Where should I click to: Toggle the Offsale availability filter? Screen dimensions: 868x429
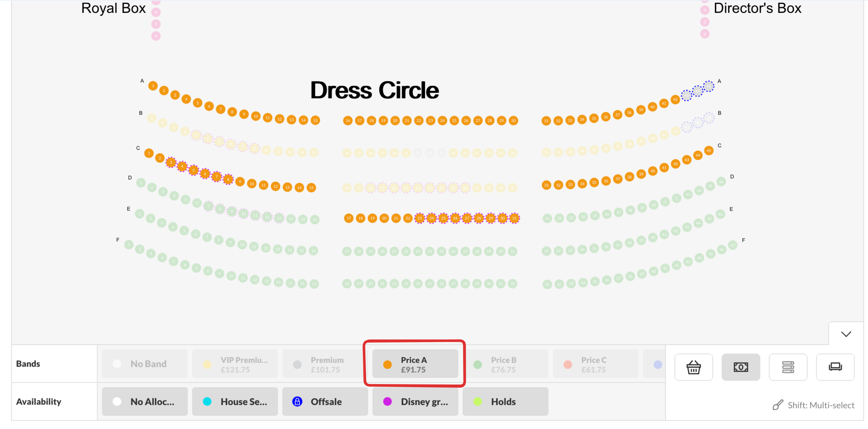click(325, 401)
